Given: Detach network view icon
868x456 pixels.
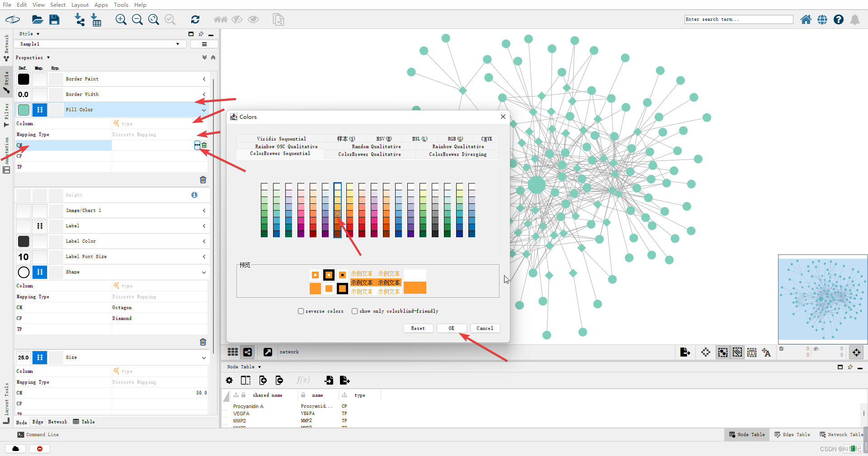Looking at the screenshot, I should (x=268, y=352).
